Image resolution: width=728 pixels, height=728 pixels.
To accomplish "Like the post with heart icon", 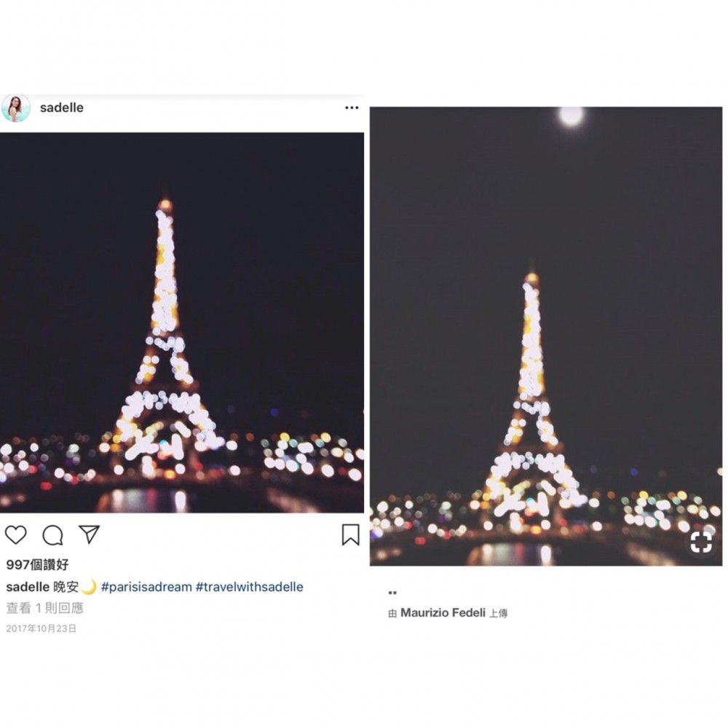I will coord(16,535).
